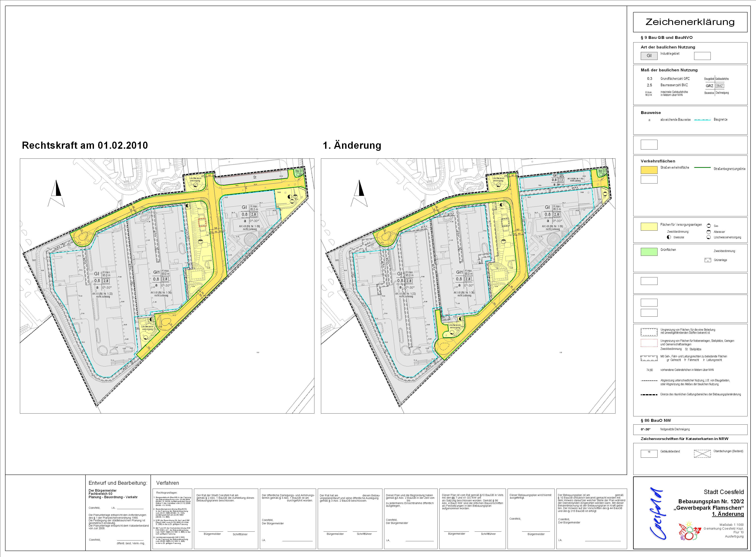Click the heading Rechtskraft am 01.02.2010

click(x=85, y=145)
